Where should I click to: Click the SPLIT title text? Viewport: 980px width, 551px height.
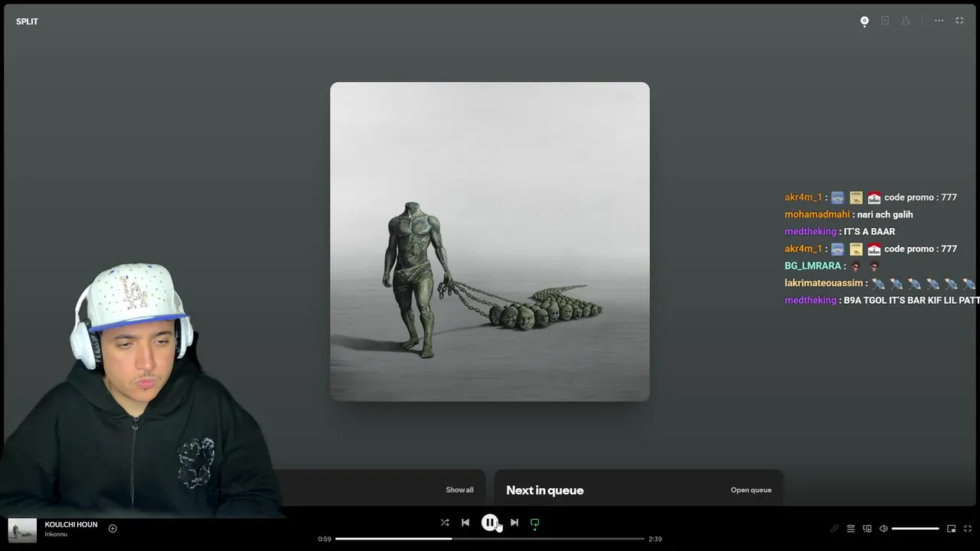[27, 21]
